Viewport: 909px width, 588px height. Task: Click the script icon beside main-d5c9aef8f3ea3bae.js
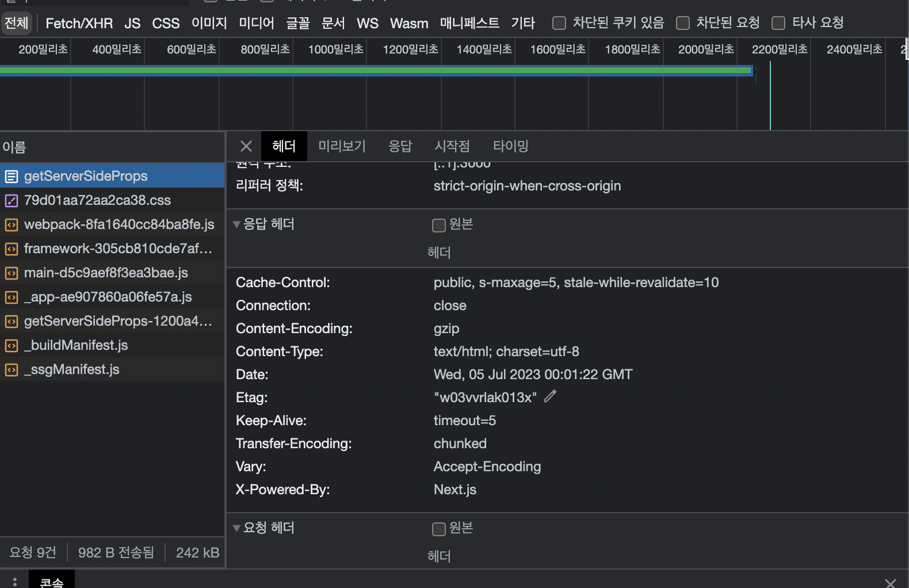12,273
